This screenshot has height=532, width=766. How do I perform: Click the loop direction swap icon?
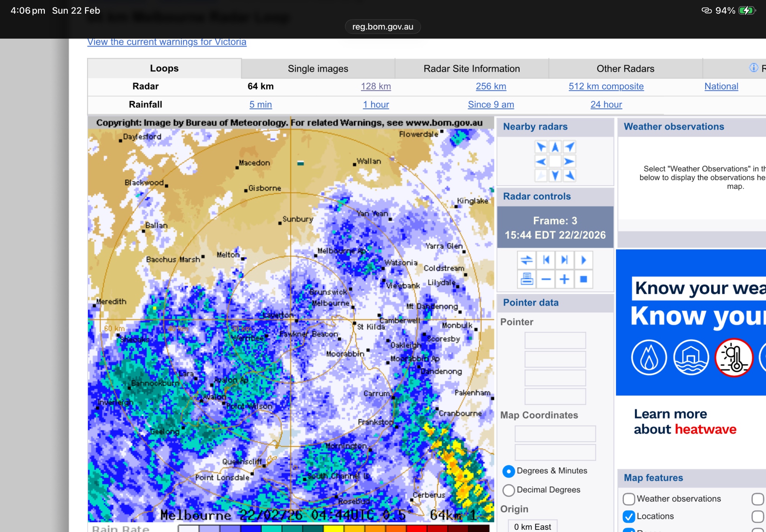pos(527,260)
